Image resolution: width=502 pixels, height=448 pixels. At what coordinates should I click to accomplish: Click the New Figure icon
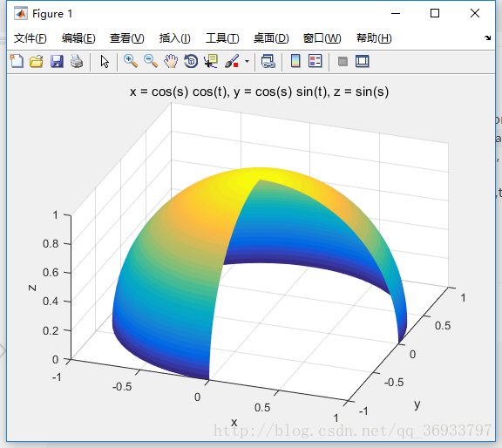17,61
